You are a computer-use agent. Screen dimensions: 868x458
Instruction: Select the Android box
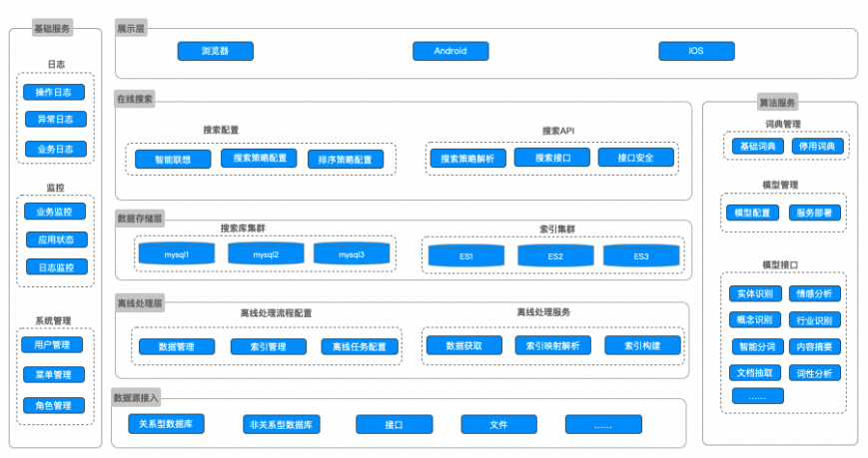pos(450,51)
